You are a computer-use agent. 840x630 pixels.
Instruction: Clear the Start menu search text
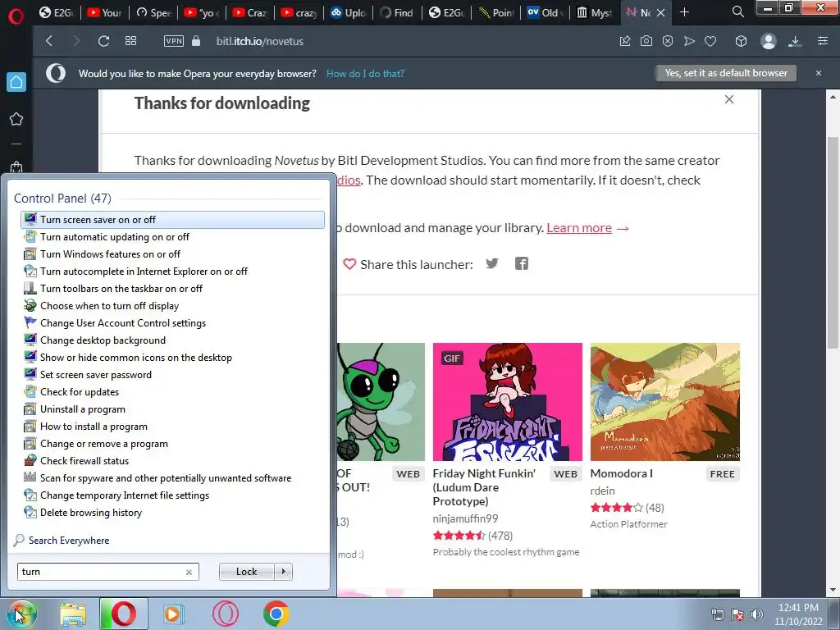pyautogui.click(x=189, y=572)
